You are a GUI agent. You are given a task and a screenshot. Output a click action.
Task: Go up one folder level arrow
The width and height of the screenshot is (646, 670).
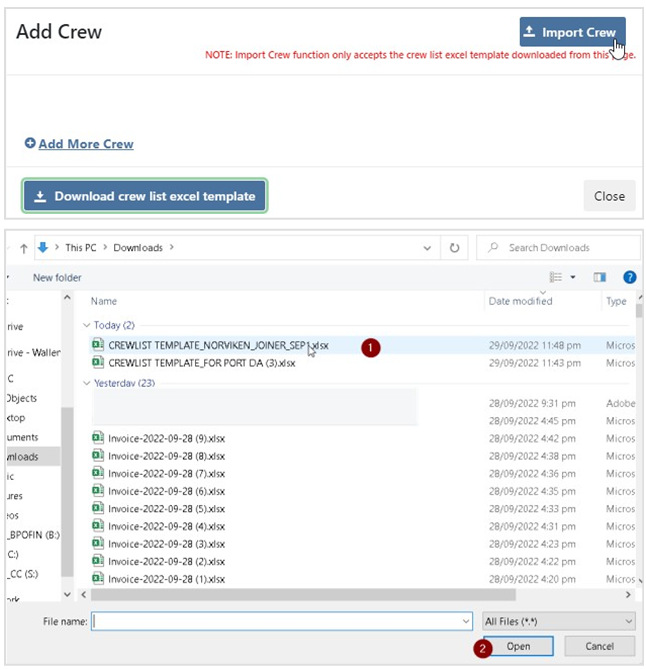coord(23,248)
